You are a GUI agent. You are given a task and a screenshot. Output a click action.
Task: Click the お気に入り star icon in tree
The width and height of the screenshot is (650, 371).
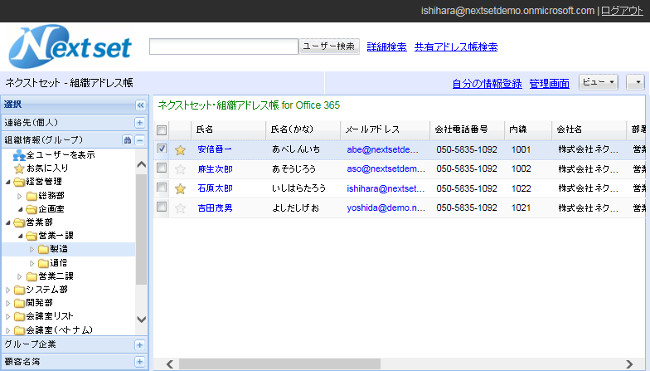pos(19,169)
